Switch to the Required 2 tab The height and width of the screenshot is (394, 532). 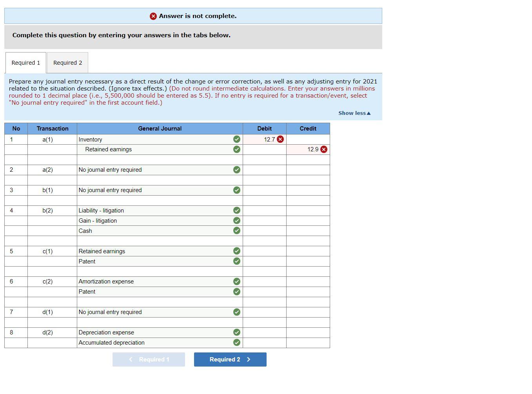pyautogui.click(x=67, y=63)
